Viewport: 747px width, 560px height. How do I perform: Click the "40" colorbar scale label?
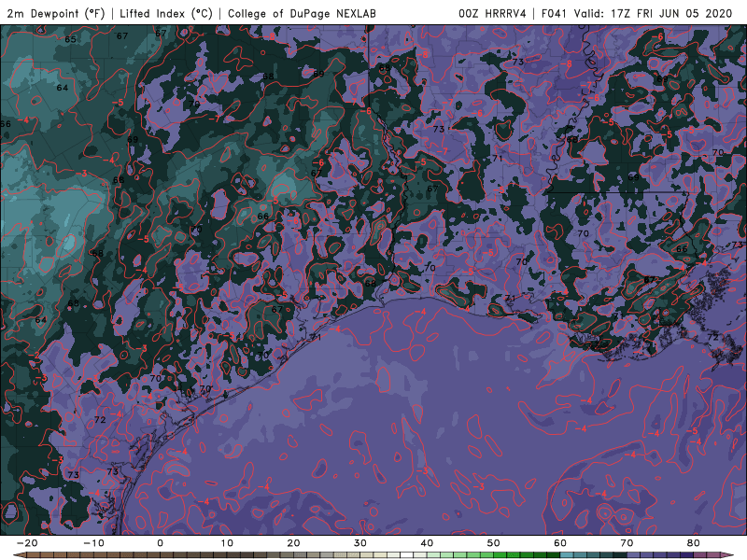[x=427, y=543]
